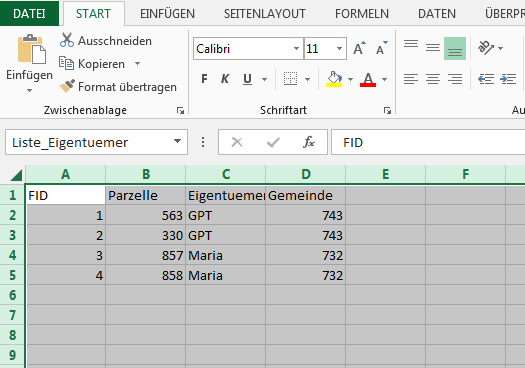Click the select-all corner triangle
This screenshot has width=525, height=368.
[x=16, y=175]
